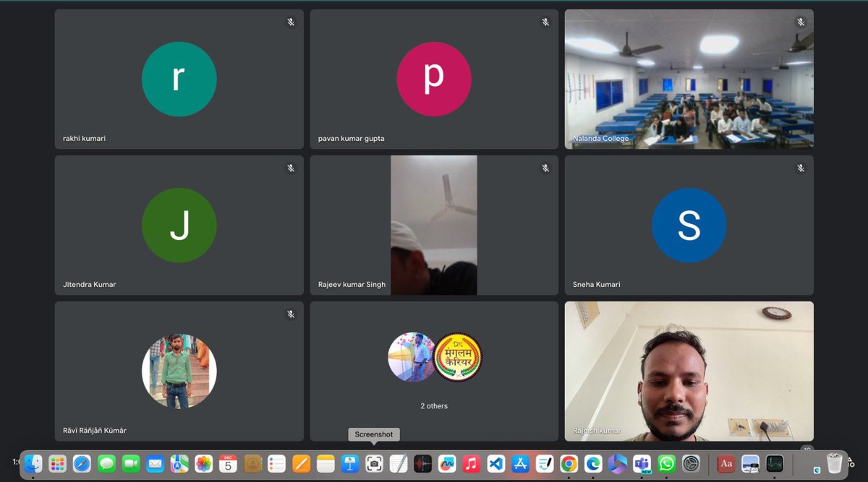Open FaceTime from the Dock
Viewport: 868px width, 482px height.
[x=131, y=463]
